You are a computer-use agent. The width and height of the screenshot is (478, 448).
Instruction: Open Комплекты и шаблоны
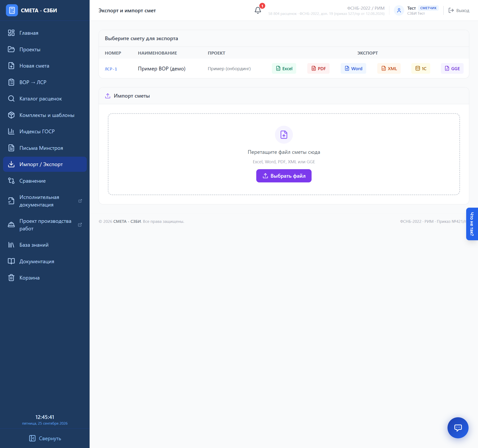(x=45, y=115)
